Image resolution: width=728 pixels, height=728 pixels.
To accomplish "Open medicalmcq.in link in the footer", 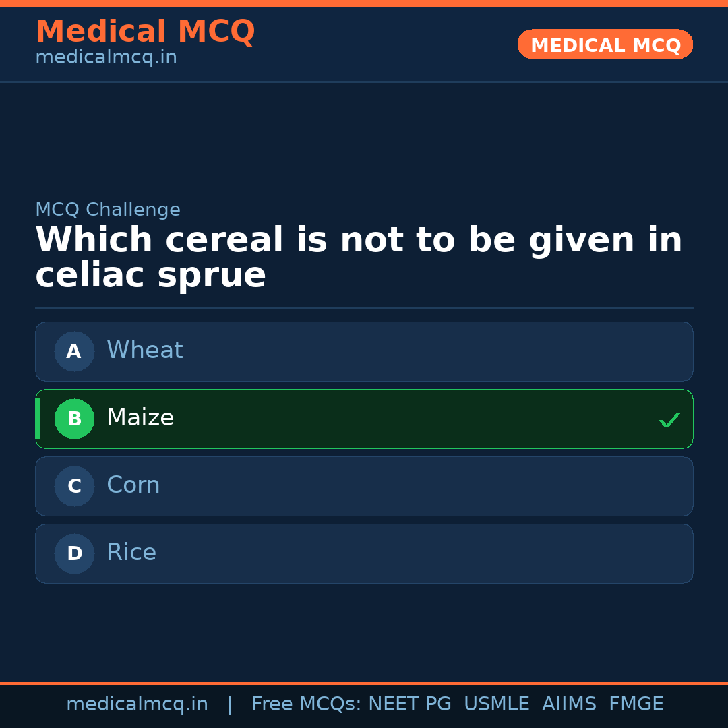I will (x=137, y=704).
